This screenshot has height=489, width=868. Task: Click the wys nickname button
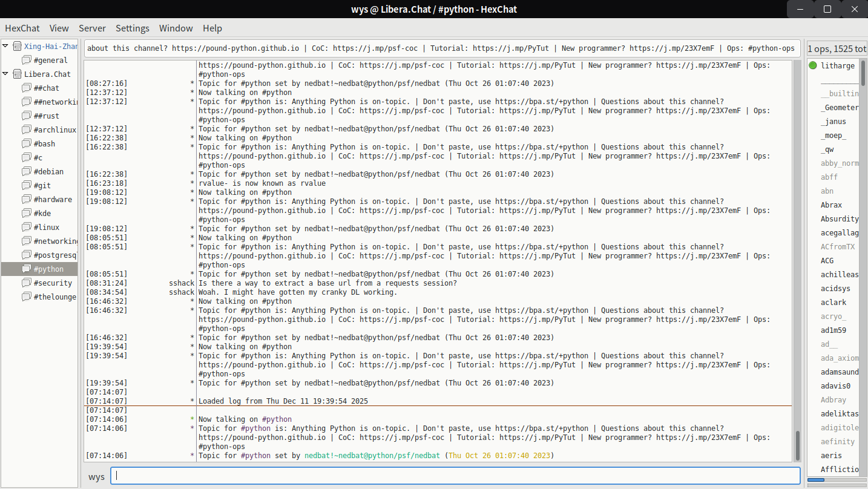click(x=96, y=477)
